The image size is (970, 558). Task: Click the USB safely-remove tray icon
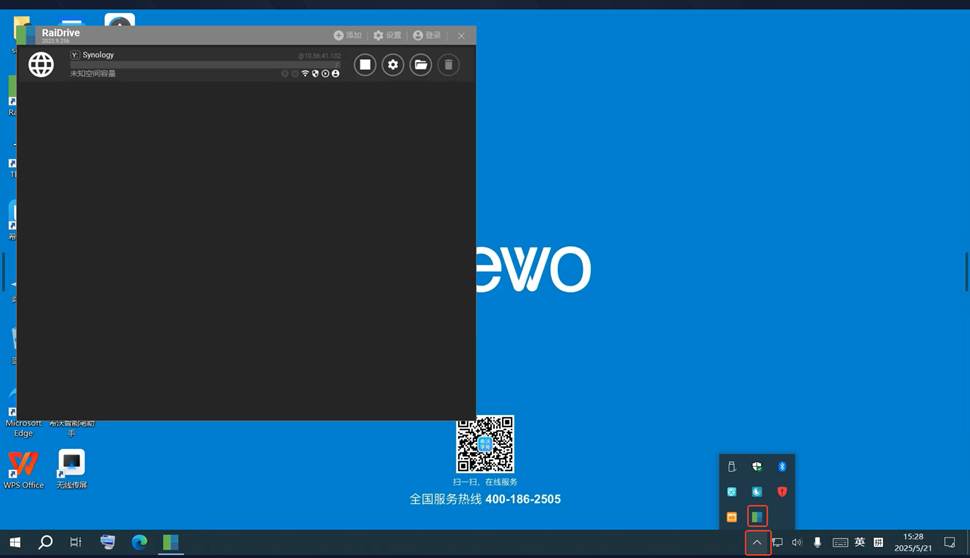click(732, 467)
